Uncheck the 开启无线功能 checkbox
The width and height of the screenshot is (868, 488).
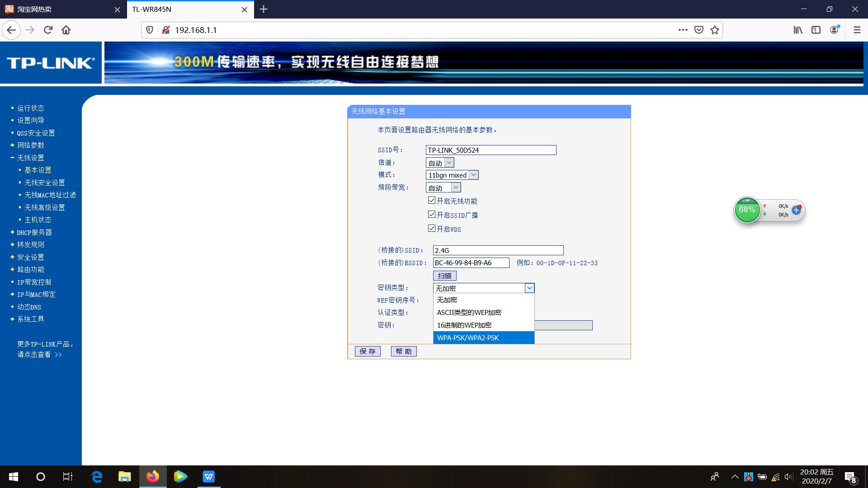click(432, 200)
